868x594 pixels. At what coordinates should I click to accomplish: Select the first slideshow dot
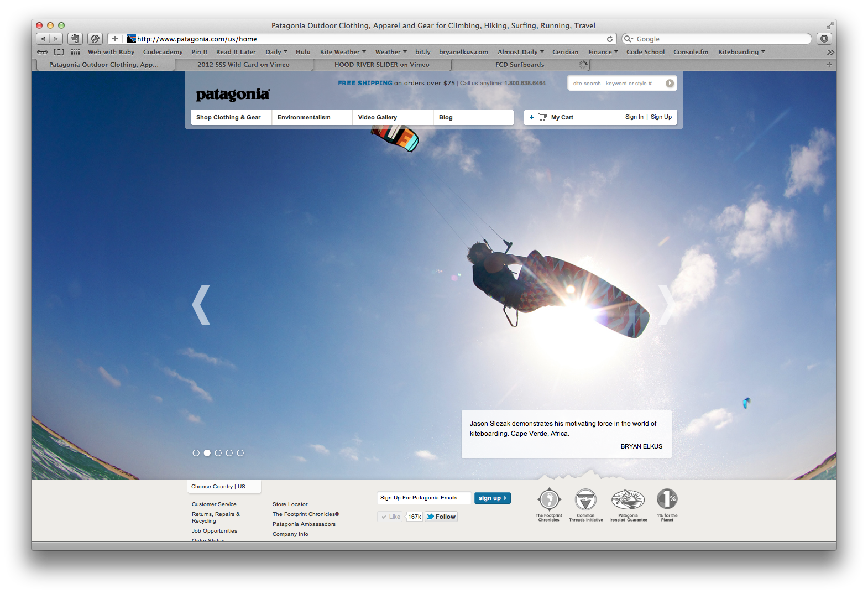click(196, 453)
